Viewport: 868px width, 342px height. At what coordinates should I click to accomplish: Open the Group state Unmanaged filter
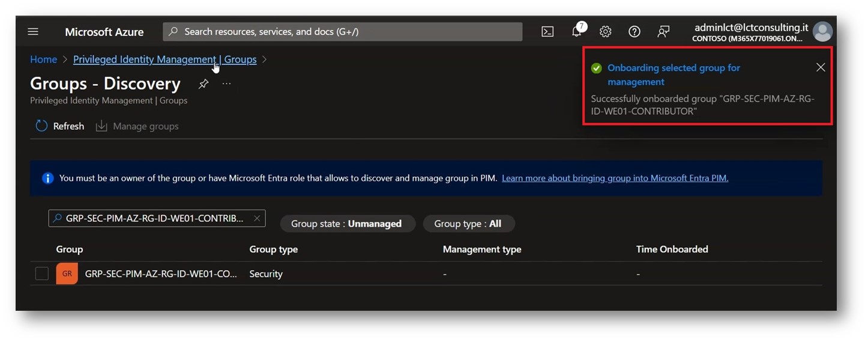(348, 224)
